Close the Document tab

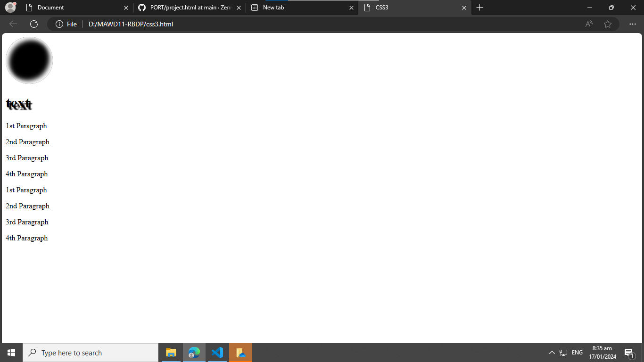(126, 8)
